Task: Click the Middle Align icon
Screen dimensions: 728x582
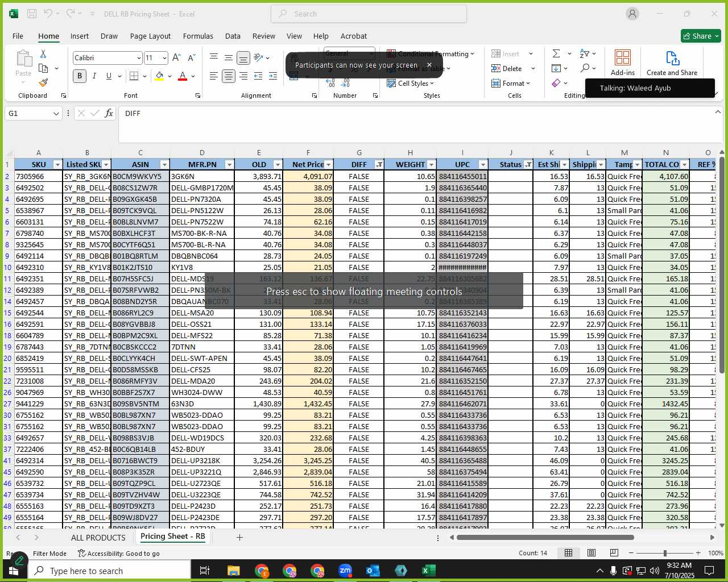Action: click(x=228, y=57)
